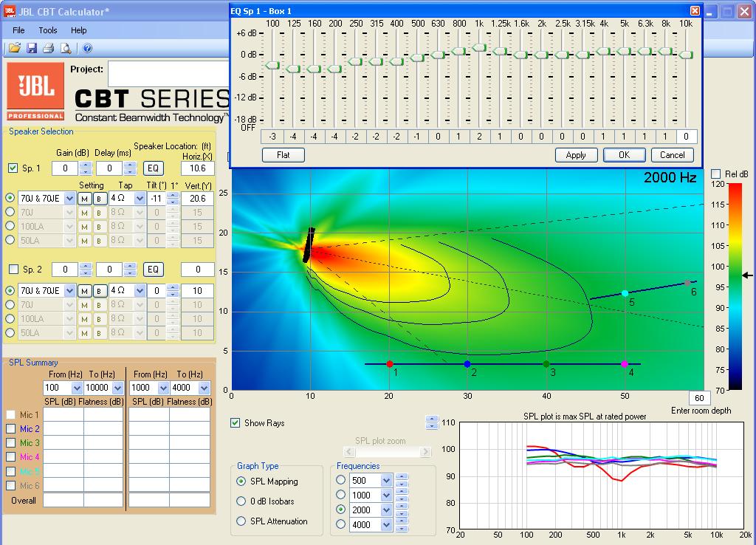Click the B setting button for Sp. 1 70J & 70JE

[x=100, y=199]
